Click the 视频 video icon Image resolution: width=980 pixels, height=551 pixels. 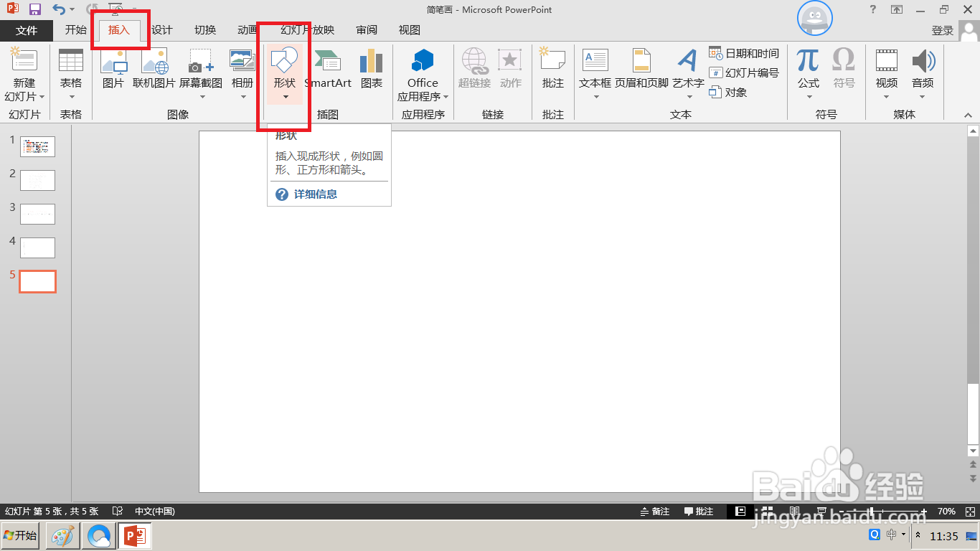pos(887,60)
